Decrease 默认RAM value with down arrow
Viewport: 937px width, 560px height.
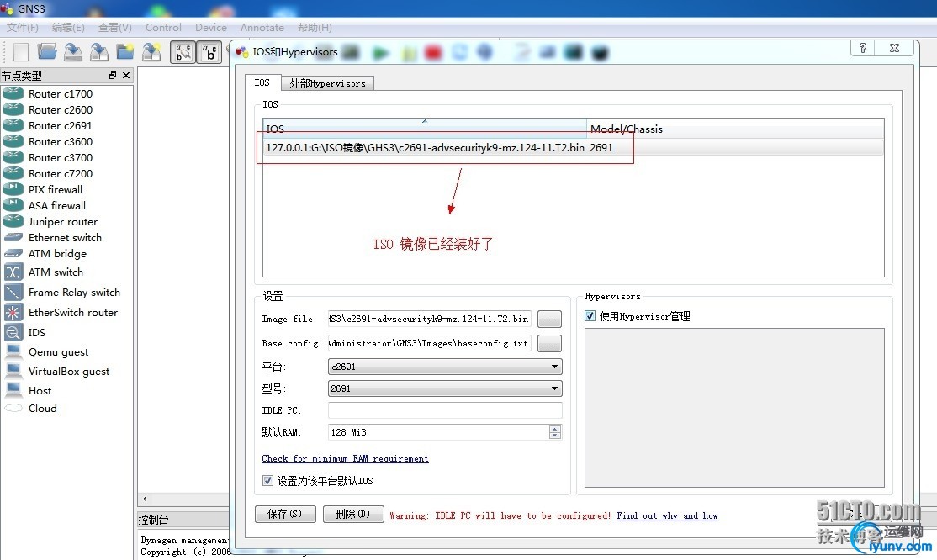pos(555,436)
